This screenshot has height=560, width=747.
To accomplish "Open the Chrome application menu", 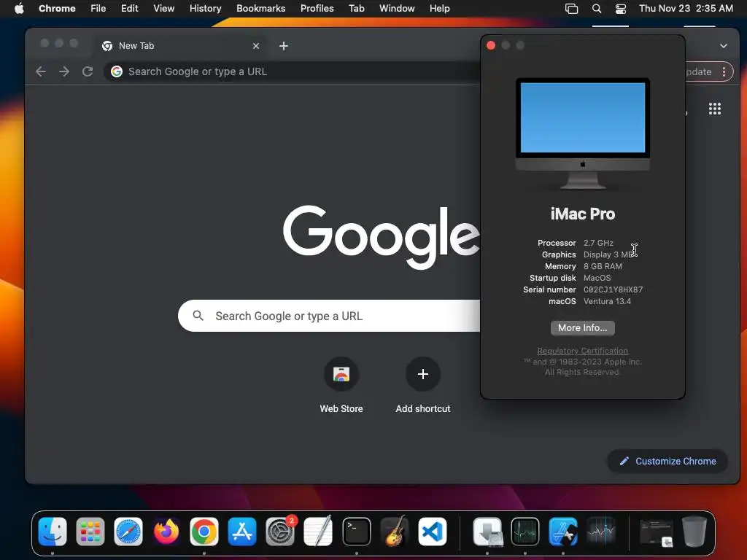I will coord(57,8).
